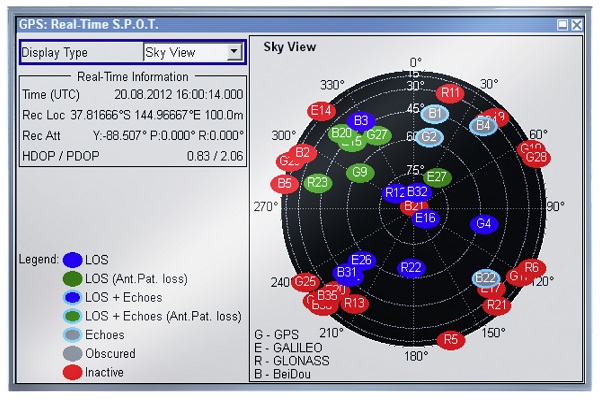
Task: Click the R6 satellite marker
Action: click(x=532, y=268)
